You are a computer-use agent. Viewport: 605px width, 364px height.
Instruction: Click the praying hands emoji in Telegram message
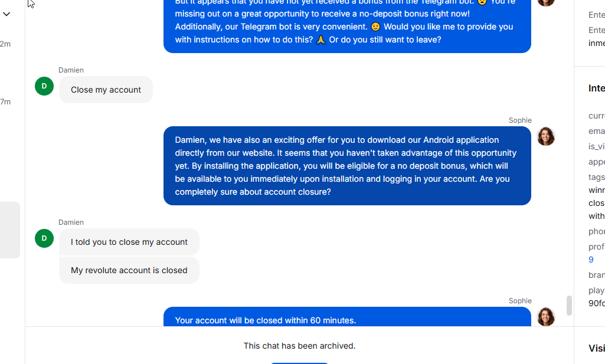pyautogui.click(x=321, y=40)
